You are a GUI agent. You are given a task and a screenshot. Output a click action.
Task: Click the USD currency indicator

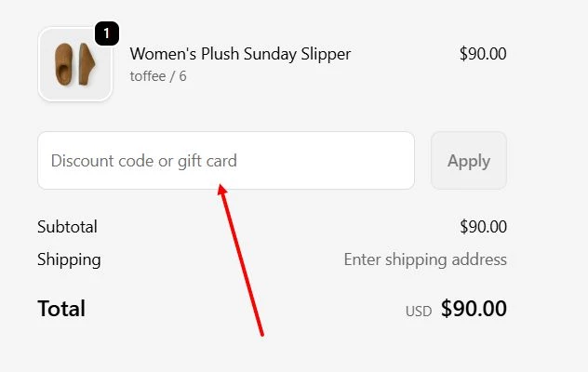pos(419,312)
